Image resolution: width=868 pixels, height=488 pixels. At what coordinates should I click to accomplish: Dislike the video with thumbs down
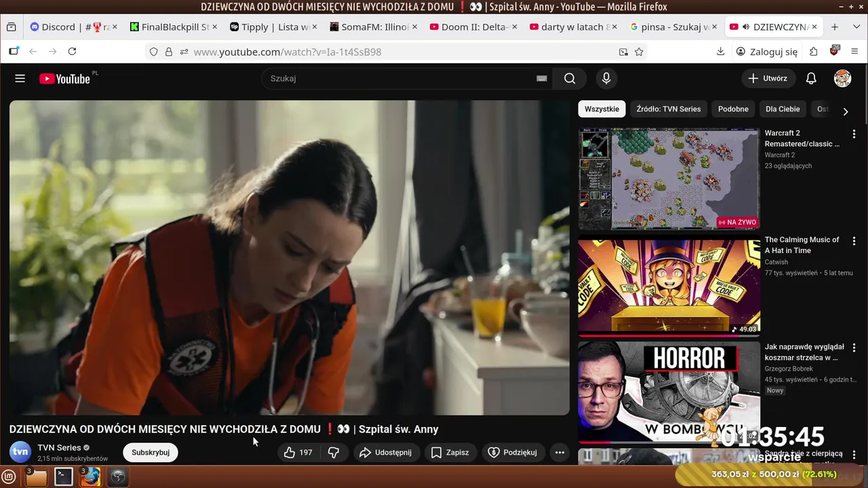(x=334, y=453)
